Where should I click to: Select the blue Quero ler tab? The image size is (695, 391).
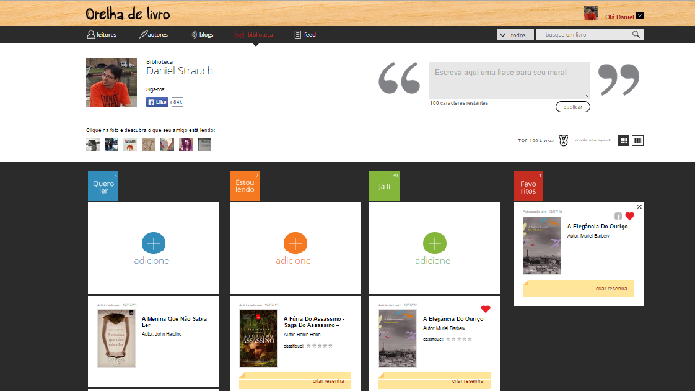point(103,186)
